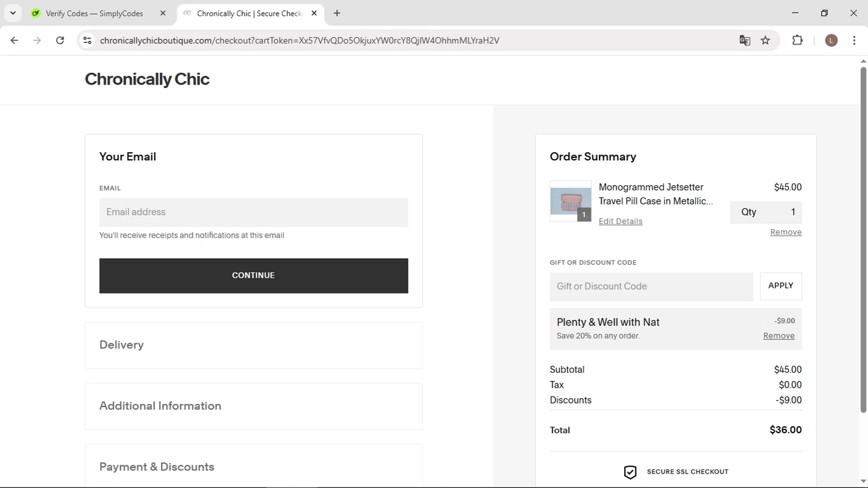
Task: Click the Qty quantity field
Action: click(x=766, y=212)
